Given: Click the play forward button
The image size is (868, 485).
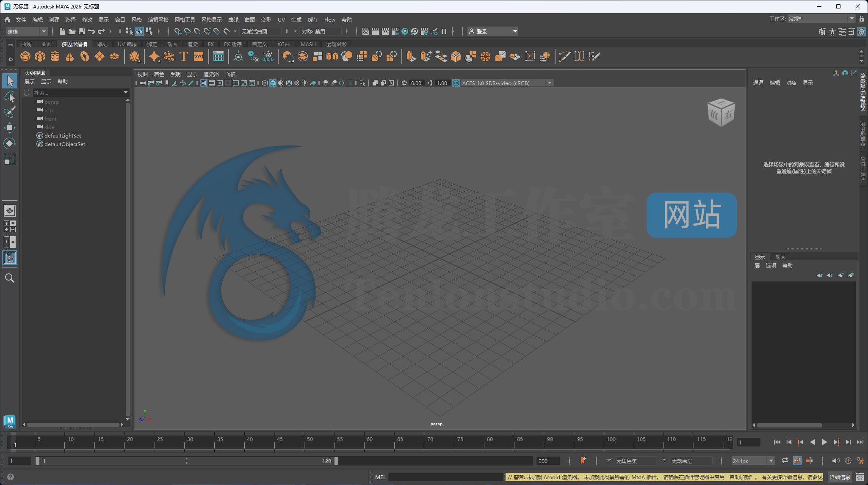Looking at the screenshot, I should click(x=824, y=442).
